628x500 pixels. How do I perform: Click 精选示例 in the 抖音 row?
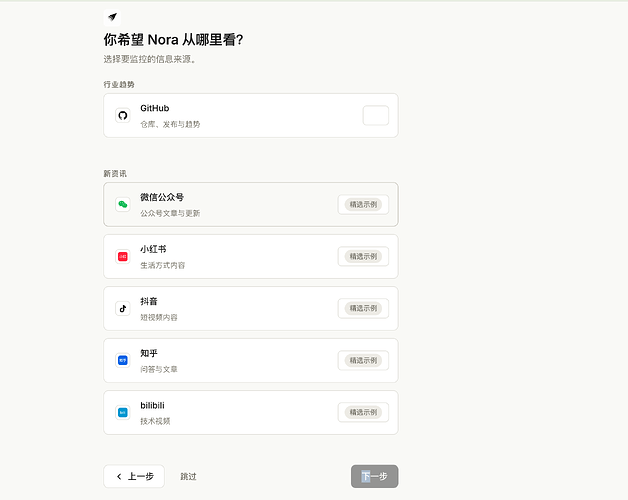pyautogui.click(x=363, y=308)
